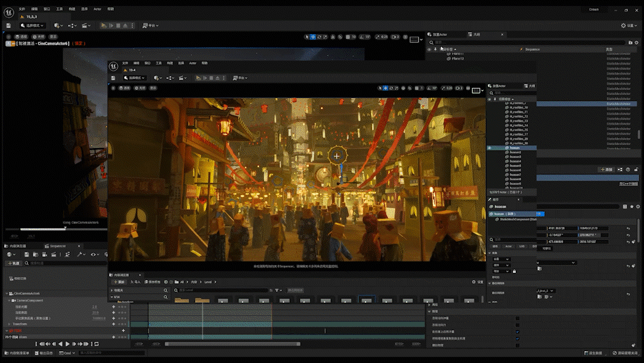
Task: Click Add Track button in Sequencer
Action: point(14,263)
